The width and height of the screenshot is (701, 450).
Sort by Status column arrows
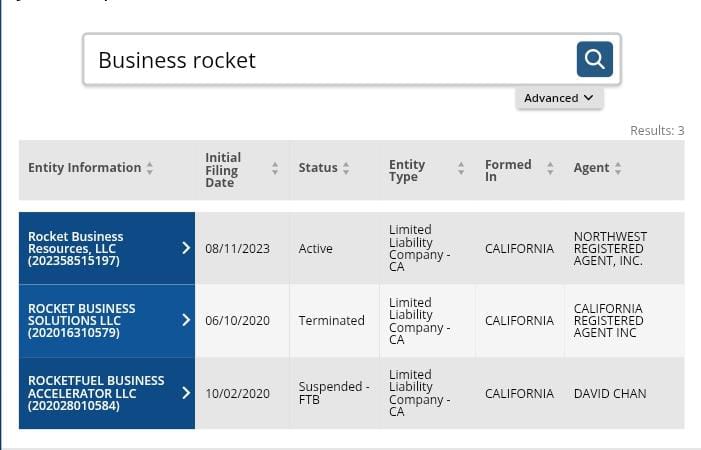[346, 168]
